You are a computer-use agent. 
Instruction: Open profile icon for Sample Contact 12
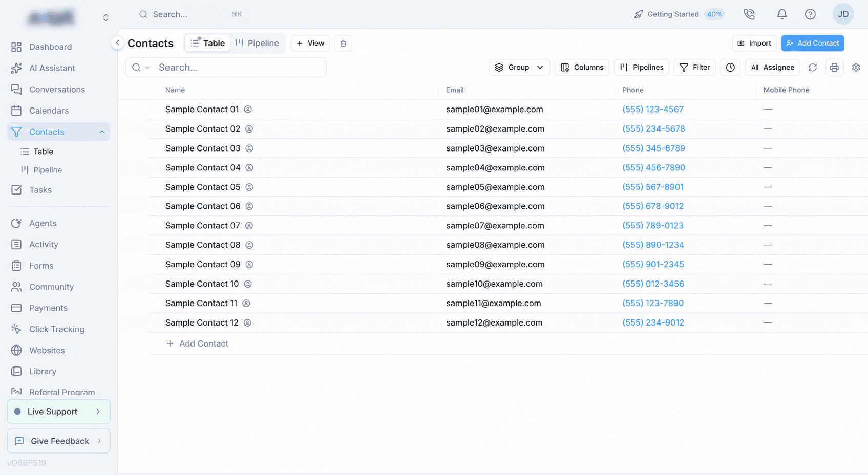pos(247,323)
